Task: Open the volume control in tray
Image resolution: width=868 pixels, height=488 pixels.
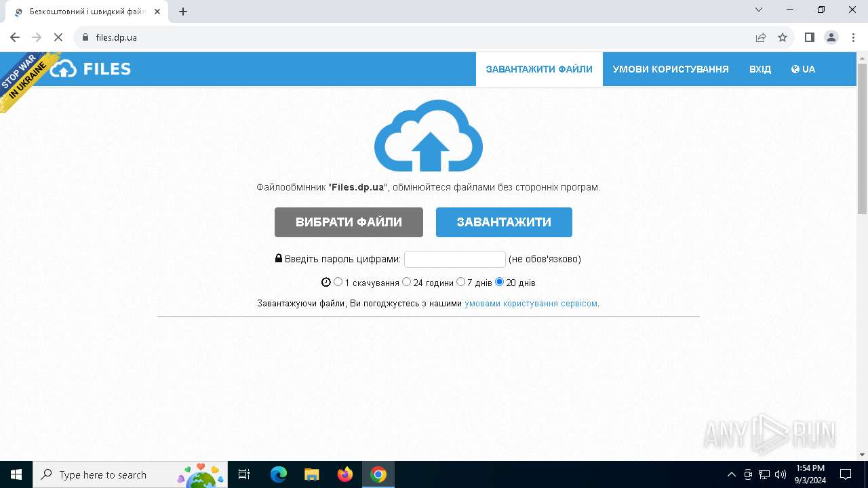Action: click(780, 474)
